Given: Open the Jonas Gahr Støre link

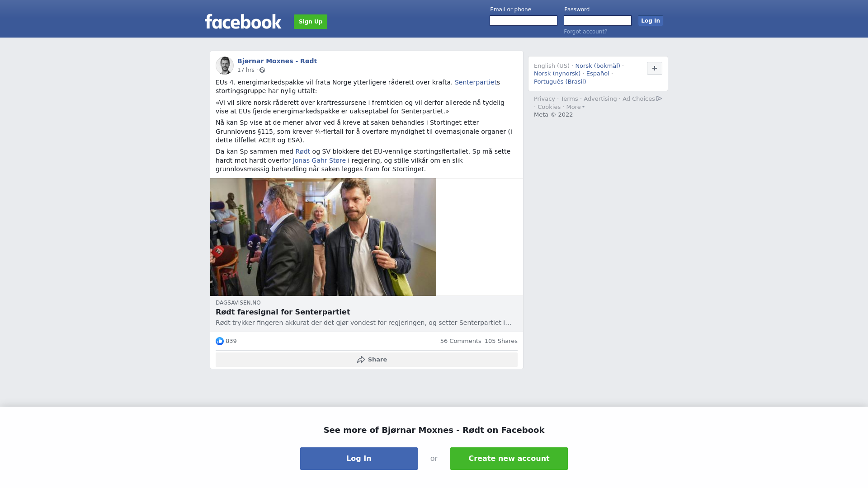Looking at the screenshot, I should [x=319, y=160].
